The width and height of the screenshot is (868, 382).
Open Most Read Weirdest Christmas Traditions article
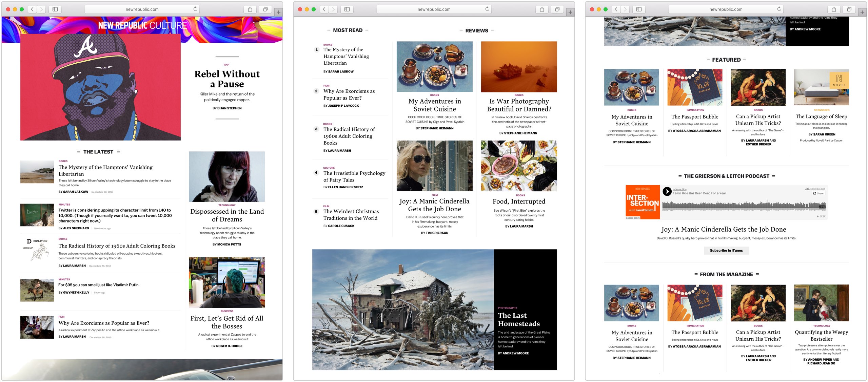(x=351, y=215)
